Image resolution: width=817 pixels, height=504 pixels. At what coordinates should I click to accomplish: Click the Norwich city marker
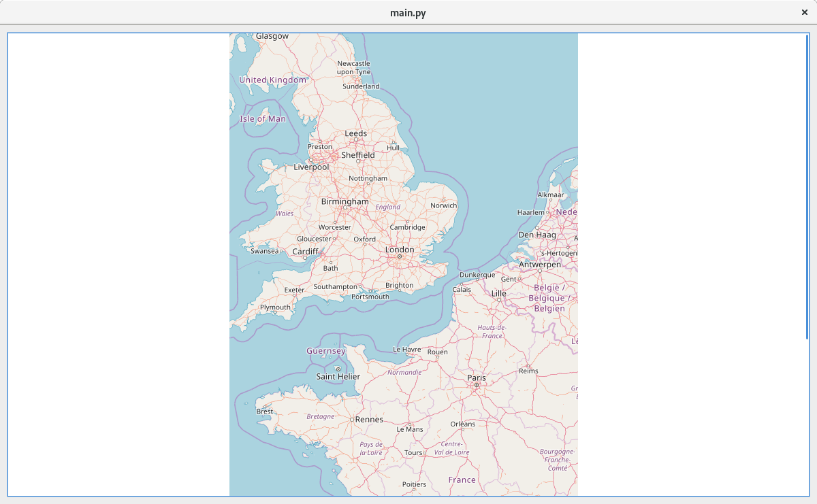[x=443, y=199]
